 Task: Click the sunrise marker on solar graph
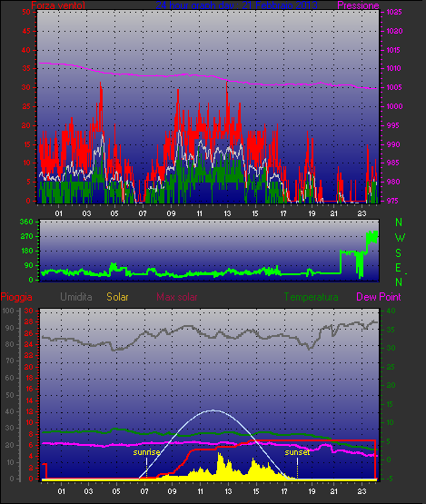point(146,452)
